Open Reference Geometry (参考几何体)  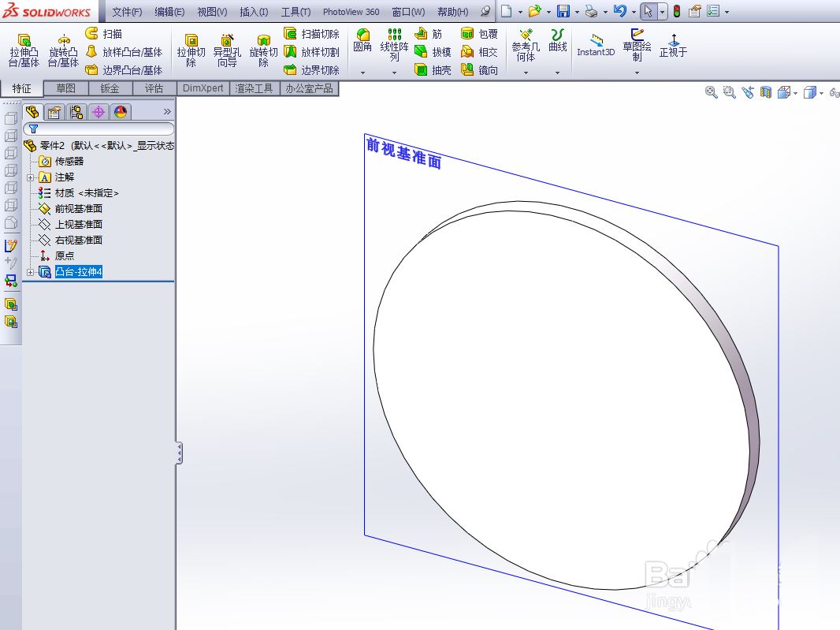(526, 45)
